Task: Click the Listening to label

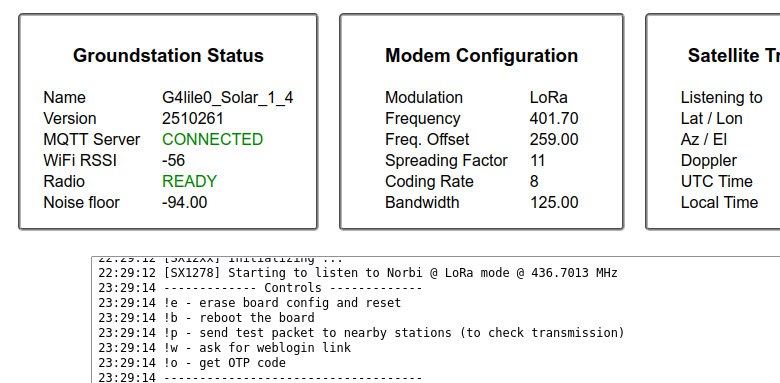Action: 721,97
